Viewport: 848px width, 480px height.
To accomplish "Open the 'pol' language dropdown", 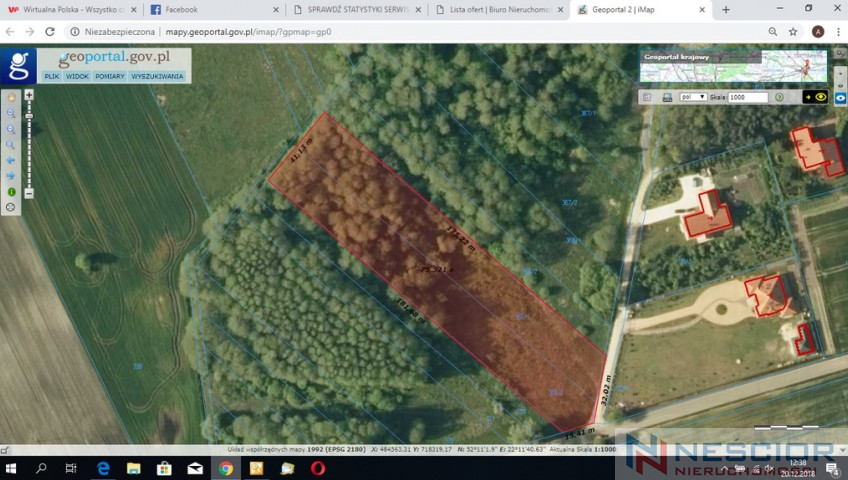I will click(x=693, y=97).
